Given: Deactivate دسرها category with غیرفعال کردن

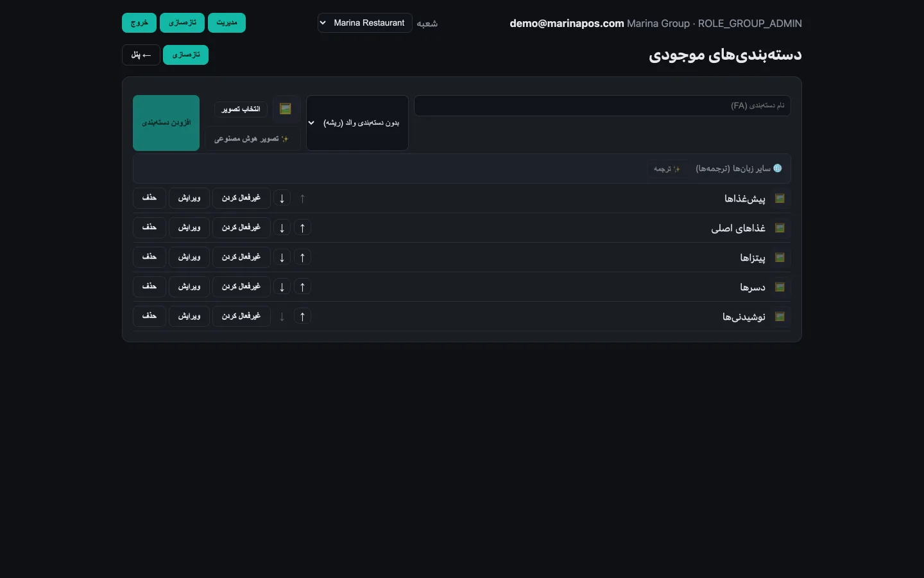Looking at the screenshot, I should (x=241, y=286).
